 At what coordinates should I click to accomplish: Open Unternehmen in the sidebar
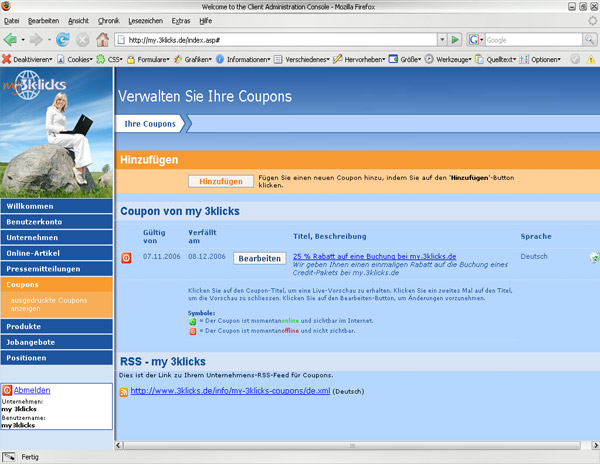(x=57, y=237)
